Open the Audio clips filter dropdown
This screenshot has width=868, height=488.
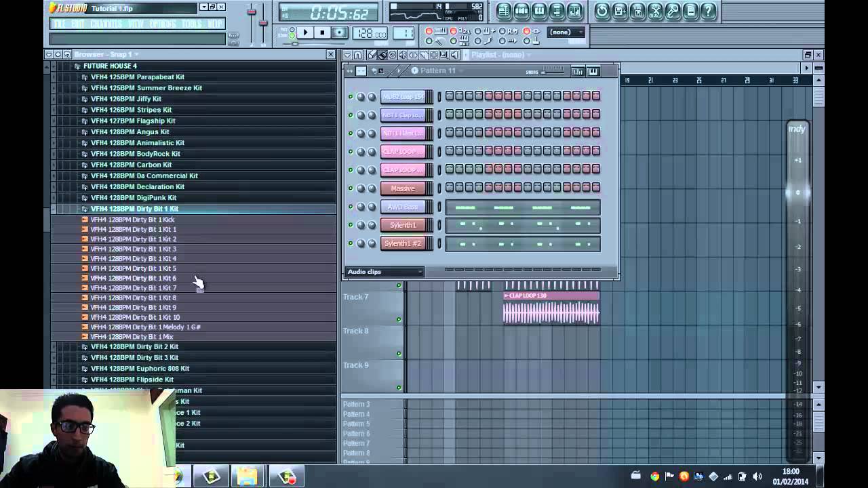(x=384, y=272)
